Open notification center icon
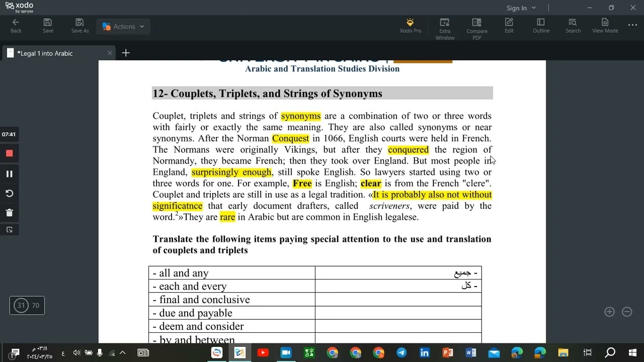Image resolution: width=644 pixels, height=362 pixels. click(15, 352)
